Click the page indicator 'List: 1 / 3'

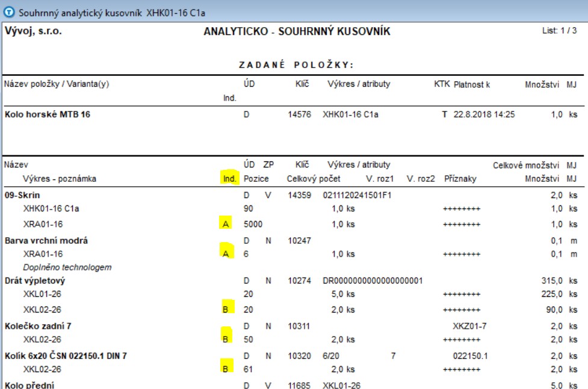[x=560, y=31]
